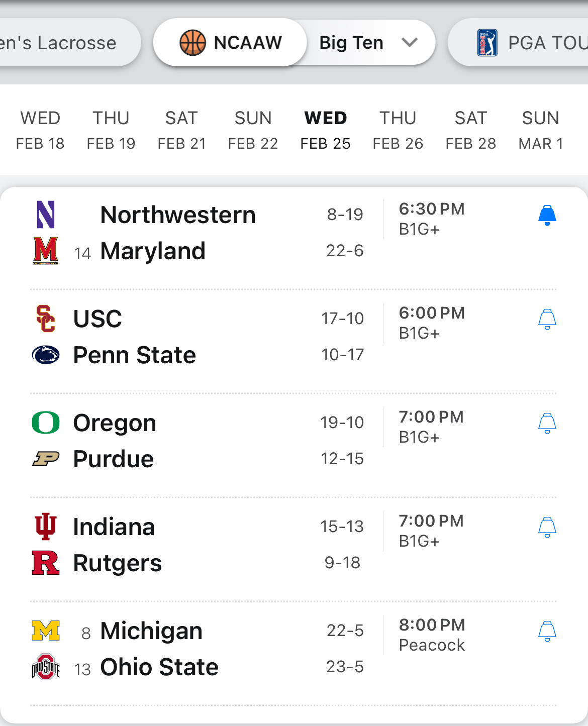The width and height of the screenshot is (588, 726).
Task: Tap the USC Trojans logo
Action: 46,319
